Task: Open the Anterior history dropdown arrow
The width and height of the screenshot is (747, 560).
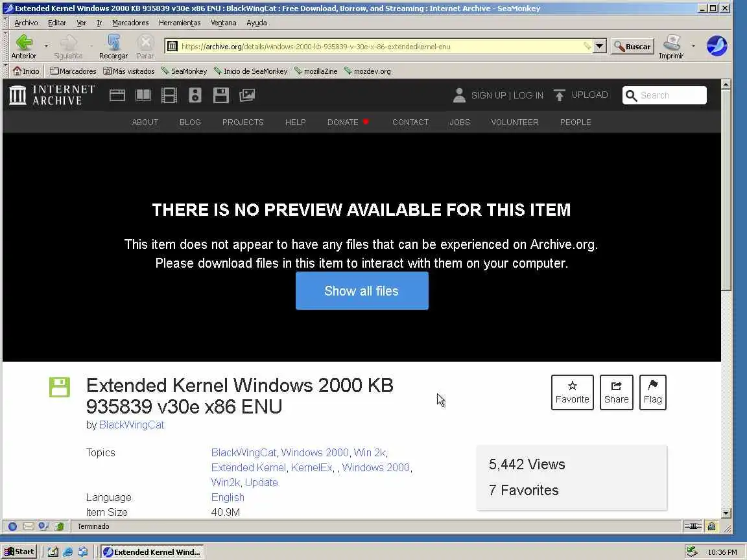Action: coord(46,46)
